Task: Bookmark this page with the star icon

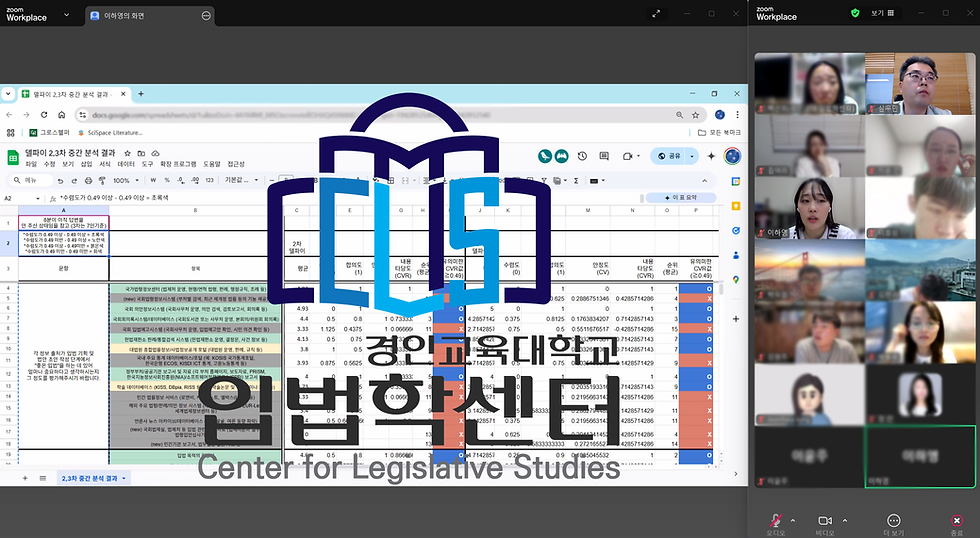Action: [x=695, y=115]
